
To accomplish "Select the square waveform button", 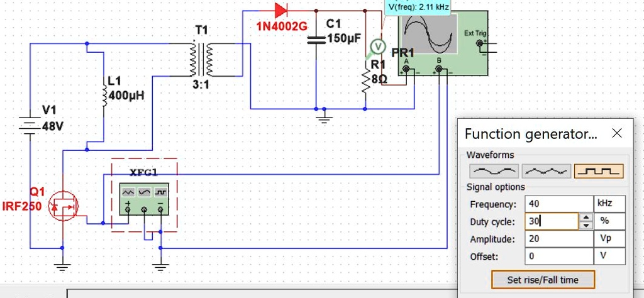I will click(599, 171).
